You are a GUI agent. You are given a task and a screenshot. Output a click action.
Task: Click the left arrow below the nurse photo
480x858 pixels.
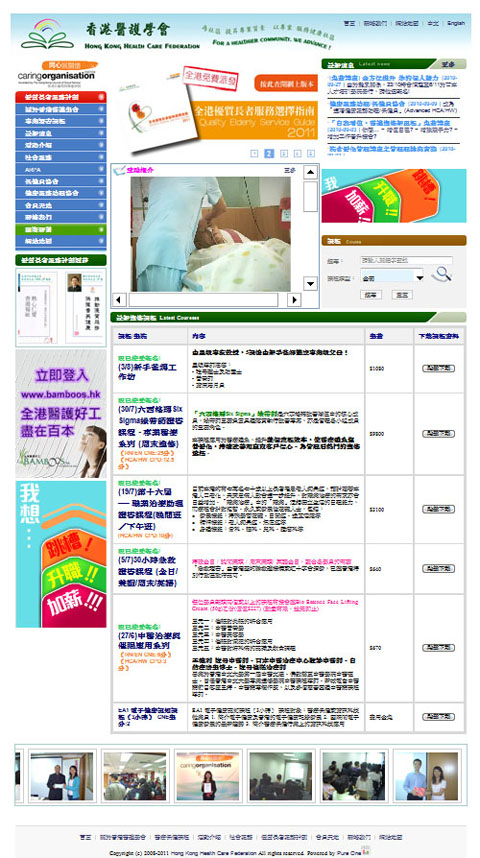(x=120, y=299)
